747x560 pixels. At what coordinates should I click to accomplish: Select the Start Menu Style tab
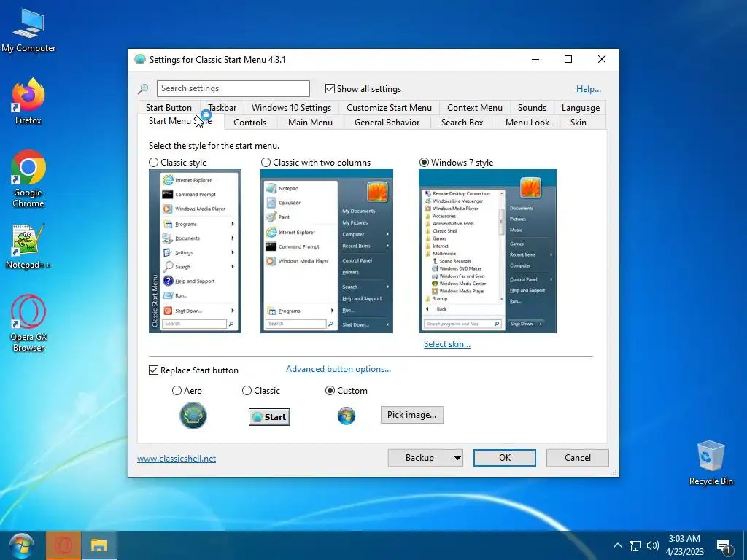click(x=180, y=121)
